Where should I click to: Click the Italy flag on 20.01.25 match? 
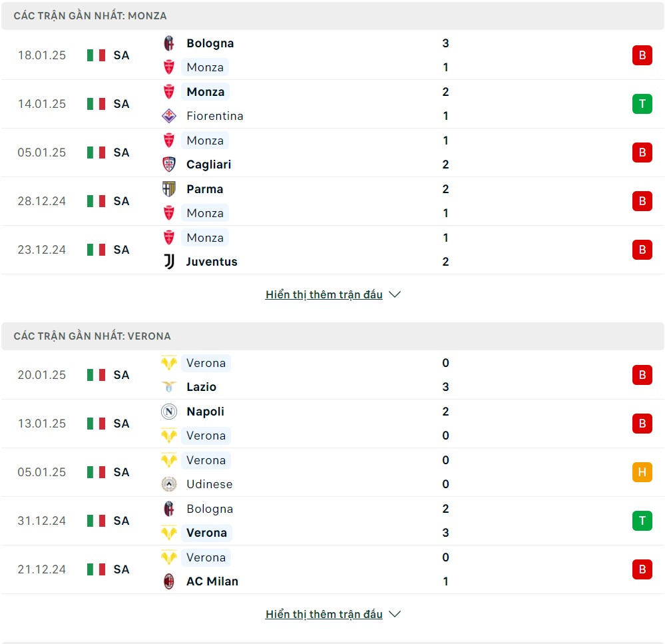[96, 375]
